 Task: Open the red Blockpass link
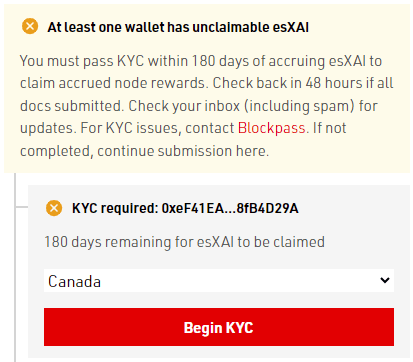tap(272, 128)
